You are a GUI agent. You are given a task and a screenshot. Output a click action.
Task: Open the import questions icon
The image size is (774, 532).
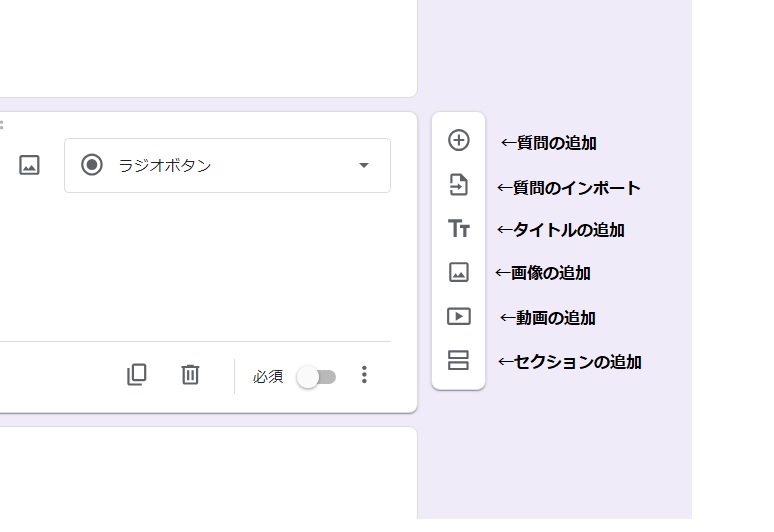pos(459,185)
